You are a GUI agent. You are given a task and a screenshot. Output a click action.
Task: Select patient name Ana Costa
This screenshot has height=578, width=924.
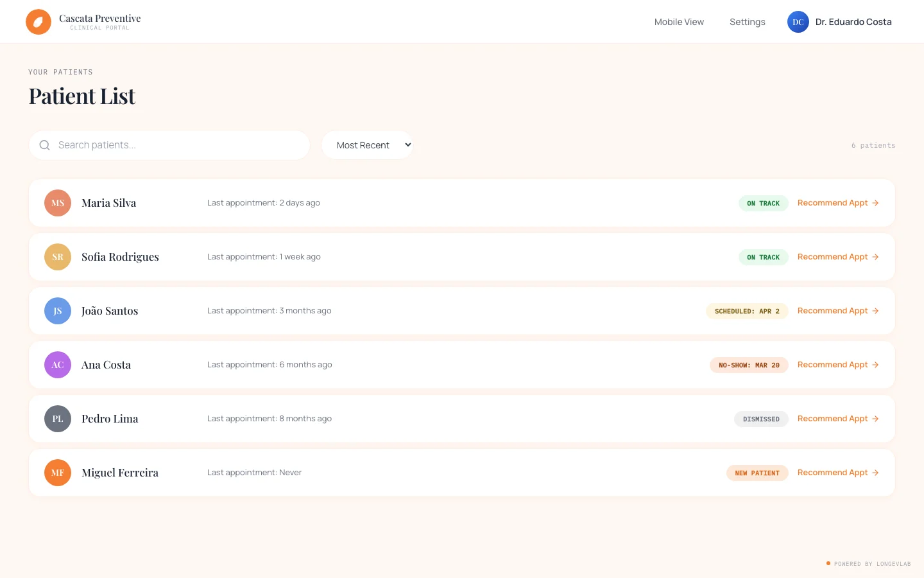106,365
